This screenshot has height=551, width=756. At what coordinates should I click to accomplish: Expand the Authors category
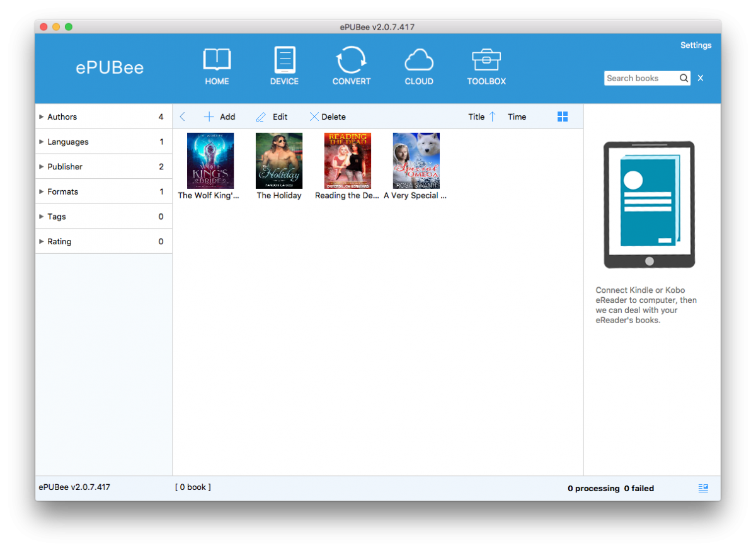104,116
